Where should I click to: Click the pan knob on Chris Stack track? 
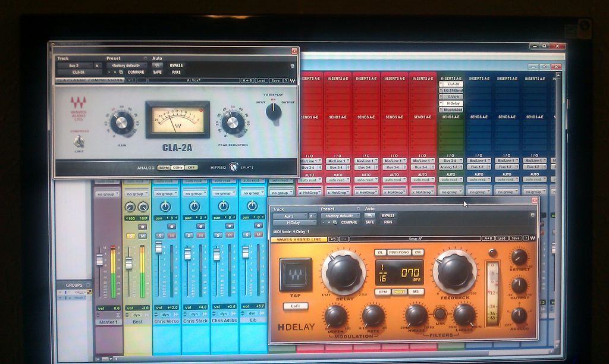click(194, 206)
